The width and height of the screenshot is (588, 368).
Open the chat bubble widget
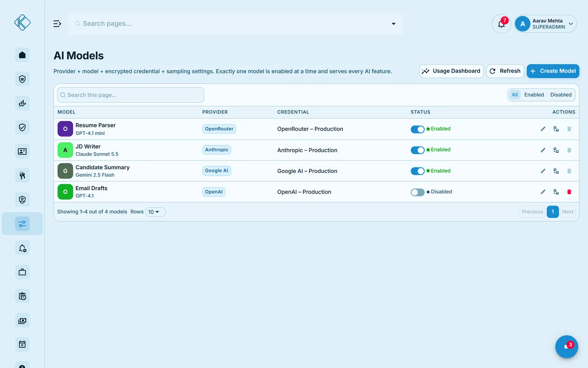tap(566, 347)
